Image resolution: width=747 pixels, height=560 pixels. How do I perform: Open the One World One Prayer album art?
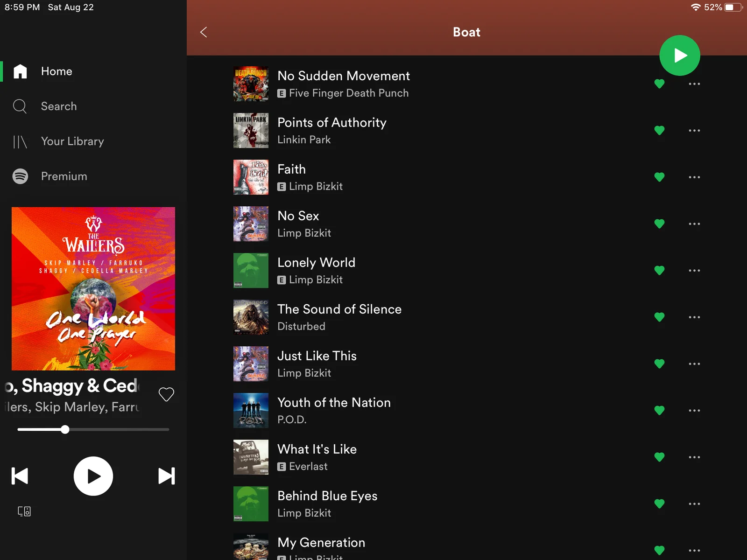click(x=93, y=288)
